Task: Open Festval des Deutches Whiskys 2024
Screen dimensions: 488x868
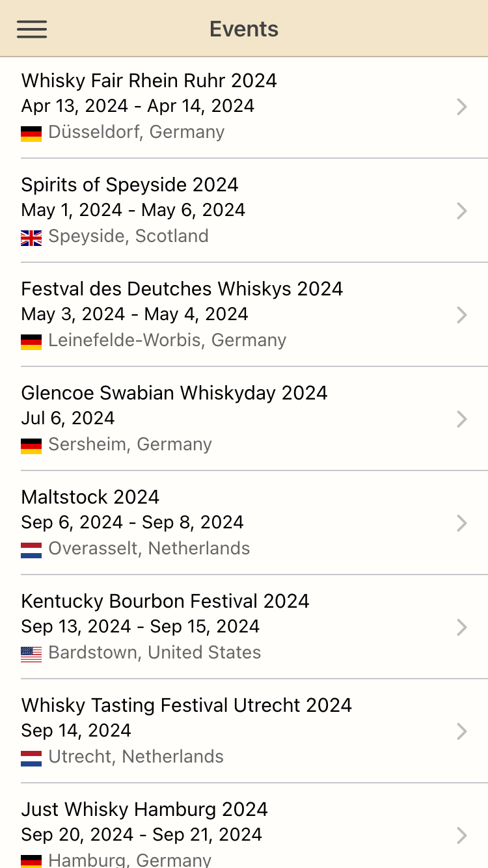Action: click(182, 289)
